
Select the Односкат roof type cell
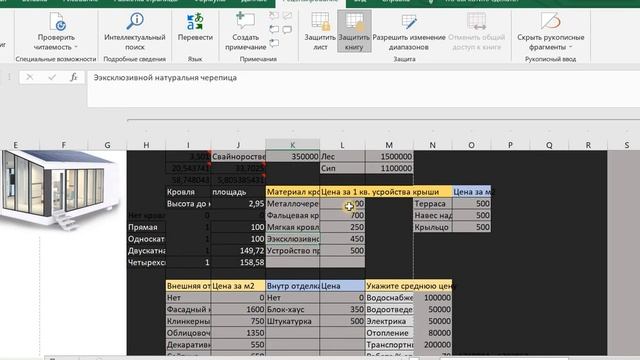pyautogui.click(x=146, y=239)
